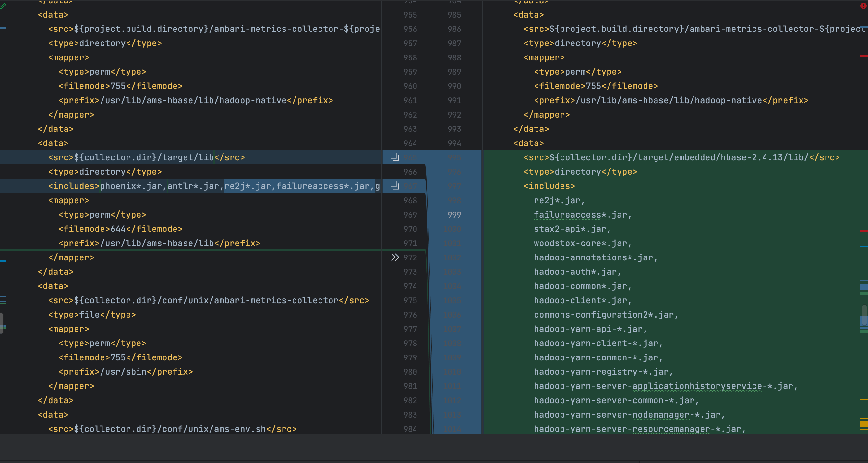Click 'hadoop-auth*.jar,' in the right pane

point(578,272)
